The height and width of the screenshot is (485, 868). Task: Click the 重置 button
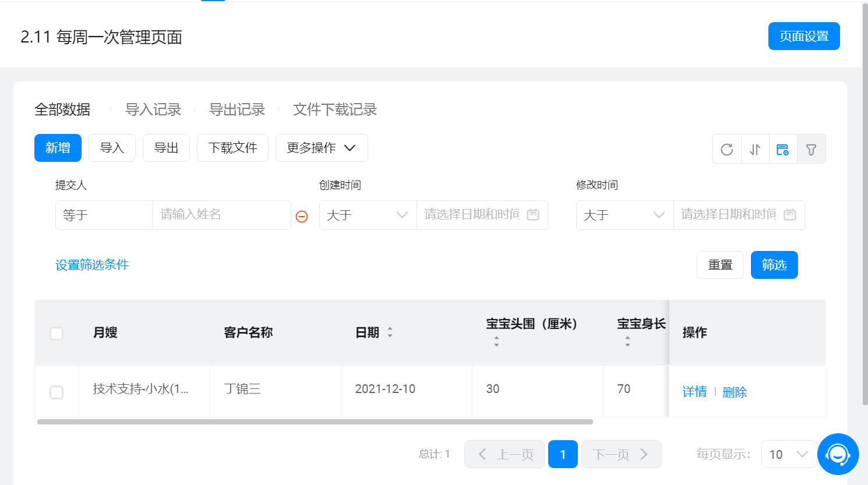pyautogui.click(x=720, y=265)
